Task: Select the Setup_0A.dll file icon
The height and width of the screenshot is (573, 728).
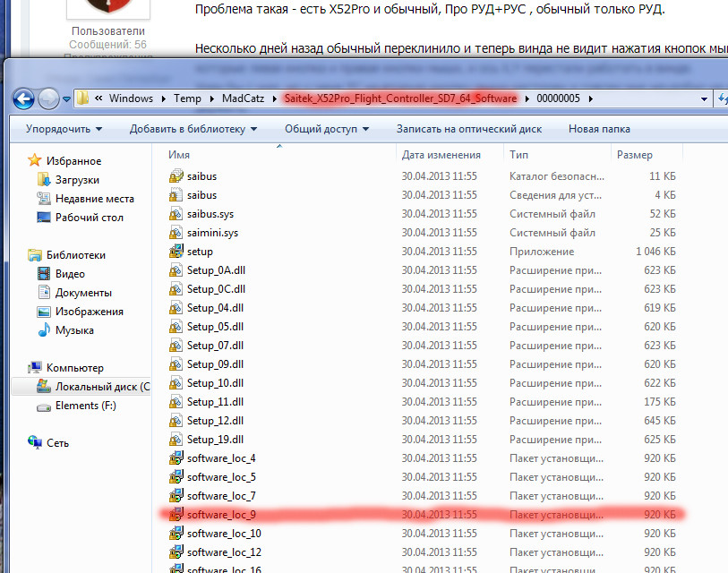Action: (176, 270)
